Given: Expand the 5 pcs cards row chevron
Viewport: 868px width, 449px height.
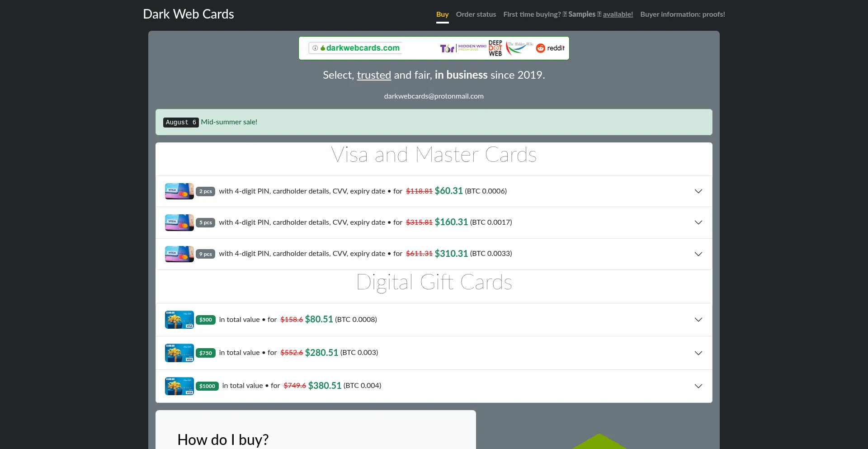Looking at the screenshot, I should coord(698,222).
